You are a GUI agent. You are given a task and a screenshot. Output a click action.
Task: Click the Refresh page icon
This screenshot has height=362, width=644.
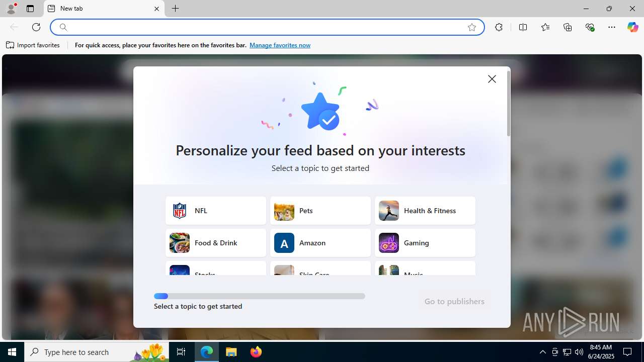click(x=36, y=27)
